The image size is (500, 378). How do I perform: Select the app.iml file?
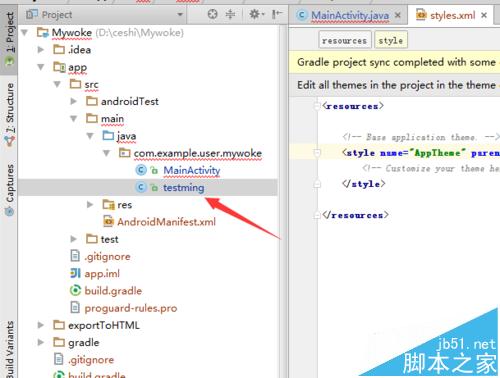102,274
